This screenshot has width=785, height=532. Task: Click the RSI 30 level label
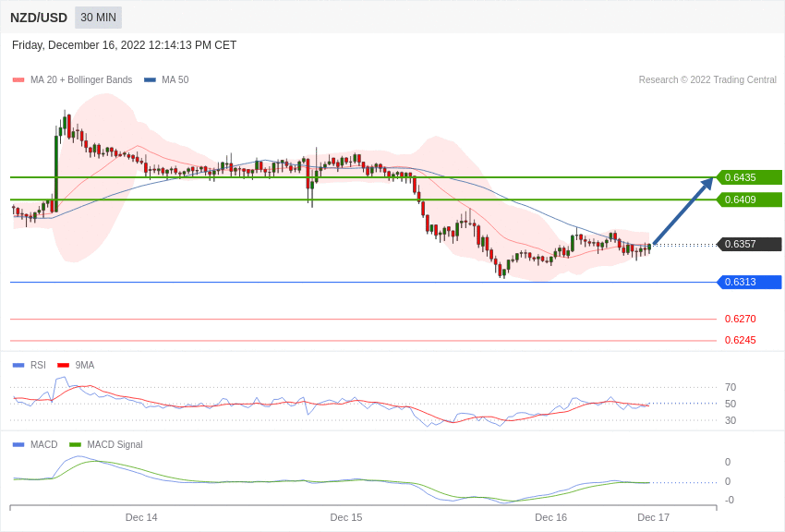(x=731, y=420)
